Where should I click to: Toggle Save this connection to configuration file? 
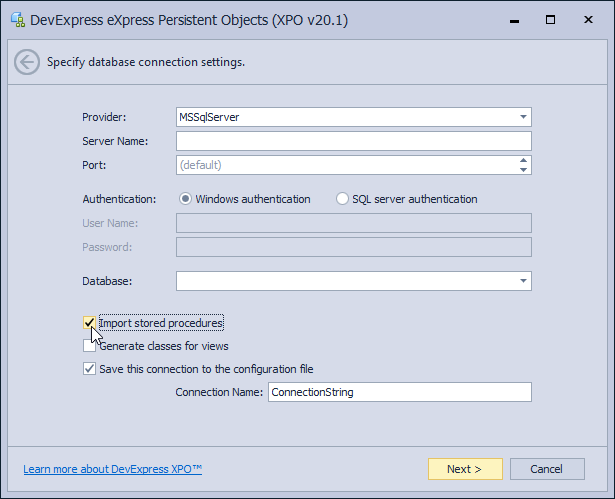click(89, 369)
